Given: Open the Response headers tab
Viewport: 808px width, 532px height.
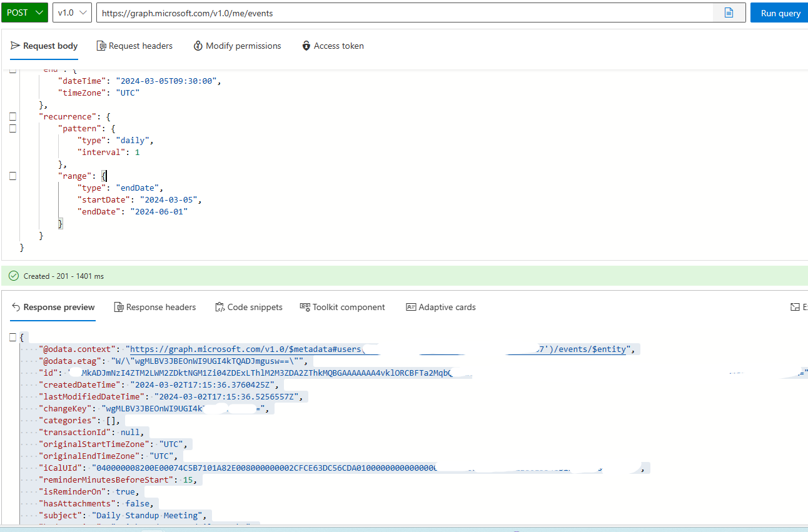Looking at the screenshot, I should [155, 307].
